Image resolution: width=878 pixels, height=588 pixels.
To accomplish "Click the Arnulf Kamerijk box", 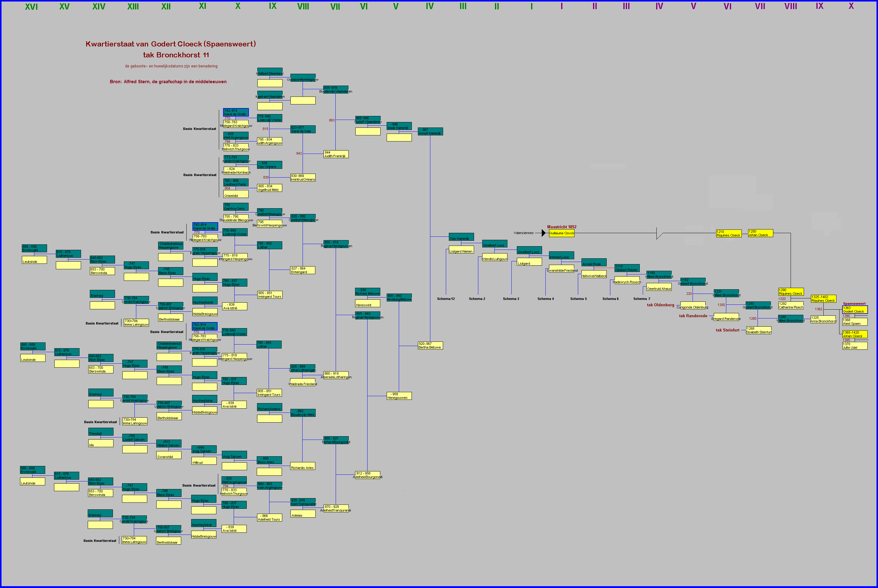I will 430,132.
